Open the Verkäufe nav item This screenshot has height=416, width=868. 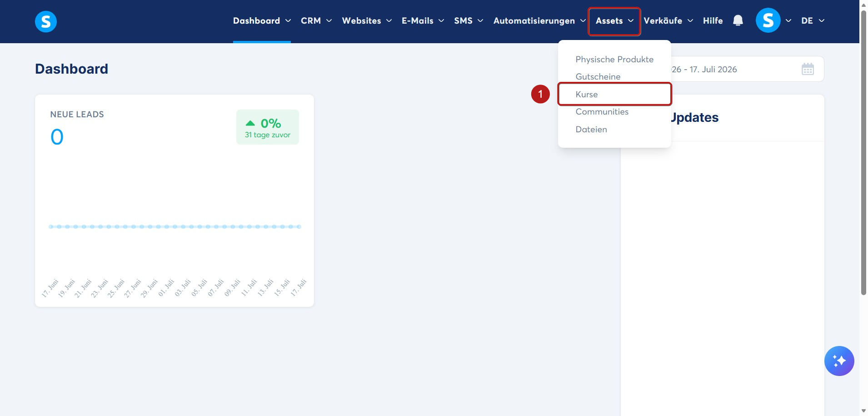[663, 20]
